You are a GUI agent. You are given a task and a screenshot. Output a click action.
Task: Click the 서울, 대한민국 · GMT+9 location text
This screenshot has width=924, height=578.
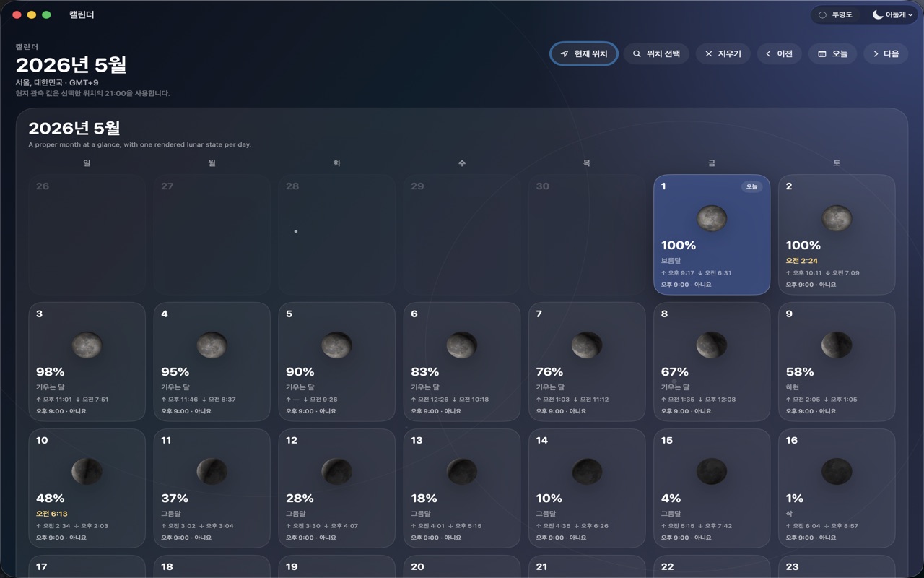coord(57,82)
